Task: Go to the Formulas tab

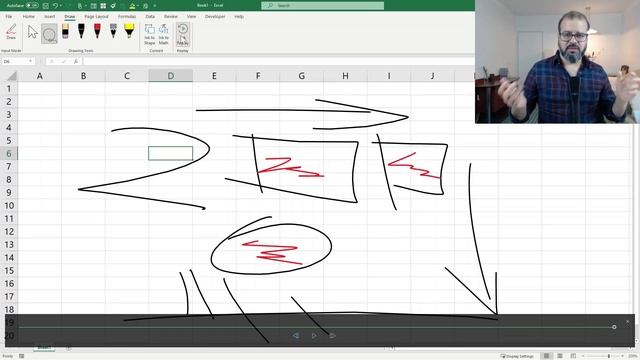Action: pyautogui.click(x=127, y=16)
